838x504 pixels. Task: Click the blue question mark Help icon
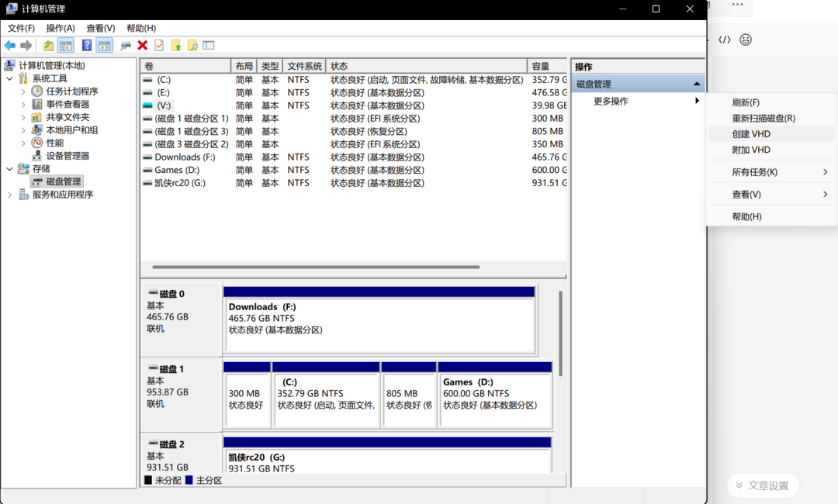pos(87,46)
